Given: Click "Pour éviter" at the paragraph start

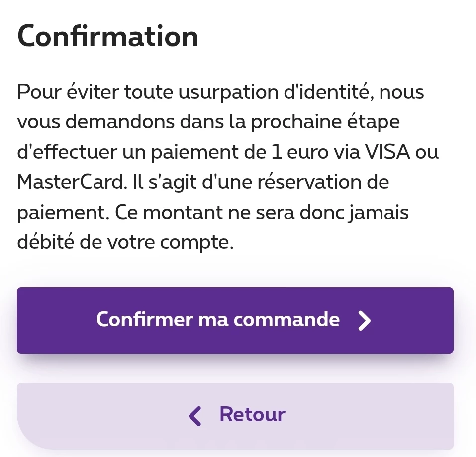Looking at the screenshot, I should (67, 93).
